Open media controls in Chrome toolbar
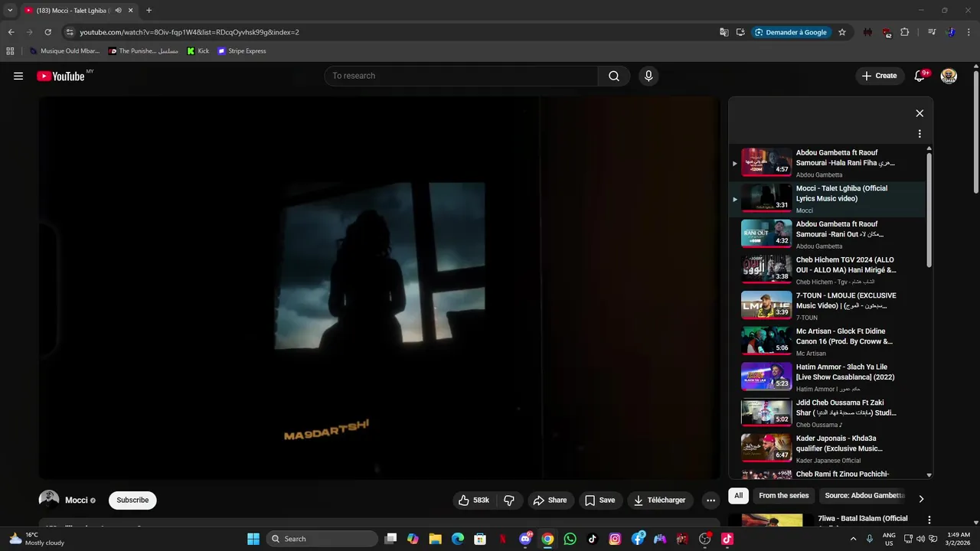This screenshot has height=551, width=980. [932, 32]
